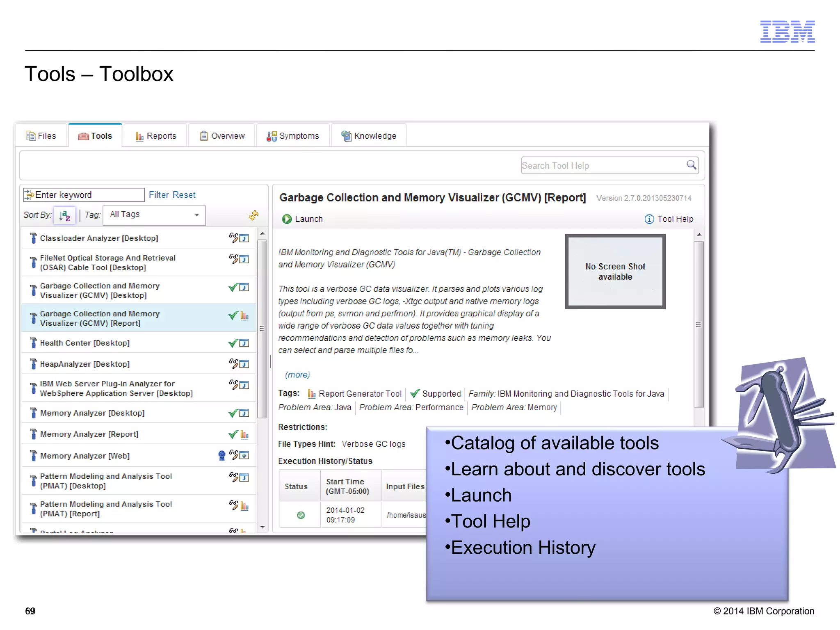Click the Supported tag
Image resolution: width=840 pixels, height=630 pixels.
click(436, 394)
